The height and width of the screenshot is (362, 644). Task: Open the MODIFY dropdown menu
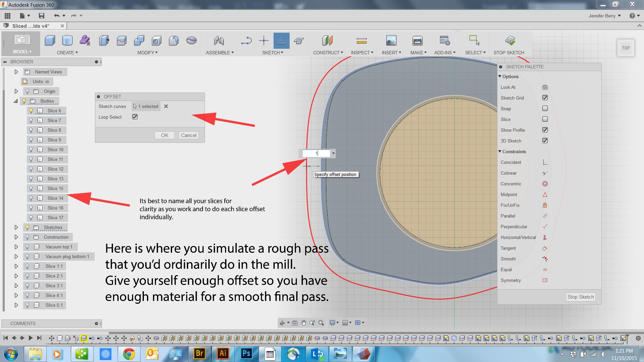coord(147,53)
